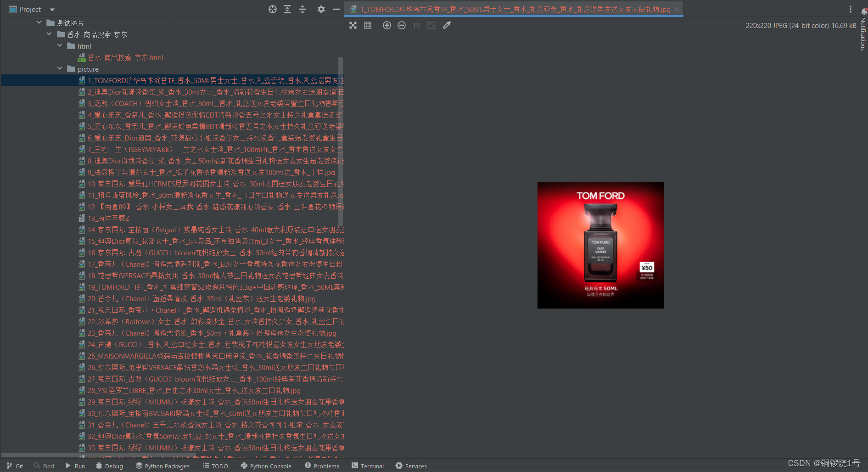The width and height of the screenshot is (868, 472).
Task: Open the Git tool window from status bar
Action: 15,466
